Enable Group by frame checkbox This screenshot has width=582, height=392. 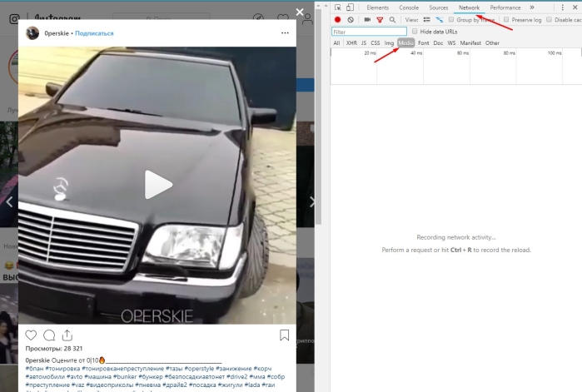click(451, 20)
